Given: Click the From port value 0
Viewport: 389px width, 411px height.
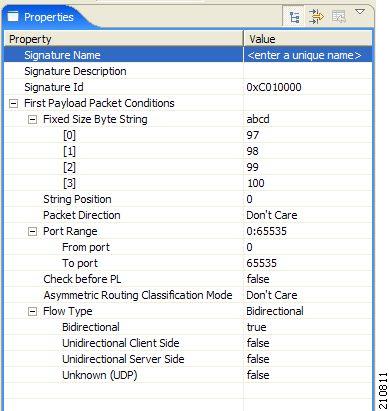Looking at the screenshot, I should click(x=249, y=247).
